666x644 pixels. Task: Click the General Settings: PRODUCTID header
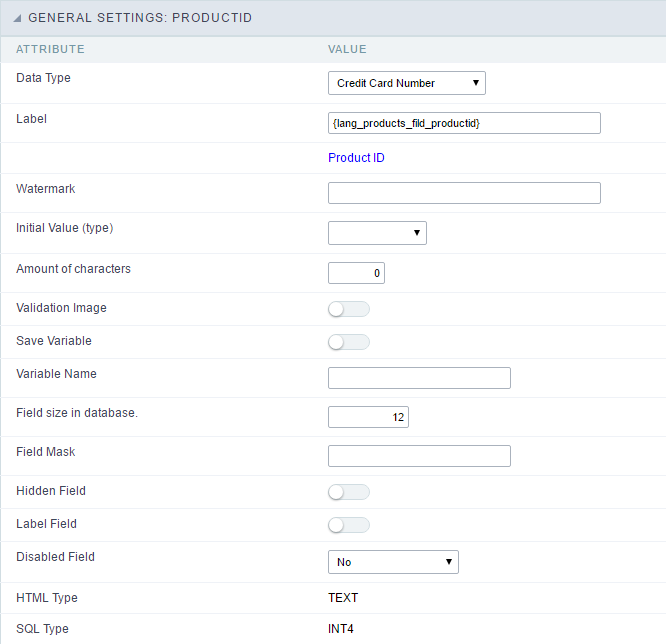coord(140,19)
